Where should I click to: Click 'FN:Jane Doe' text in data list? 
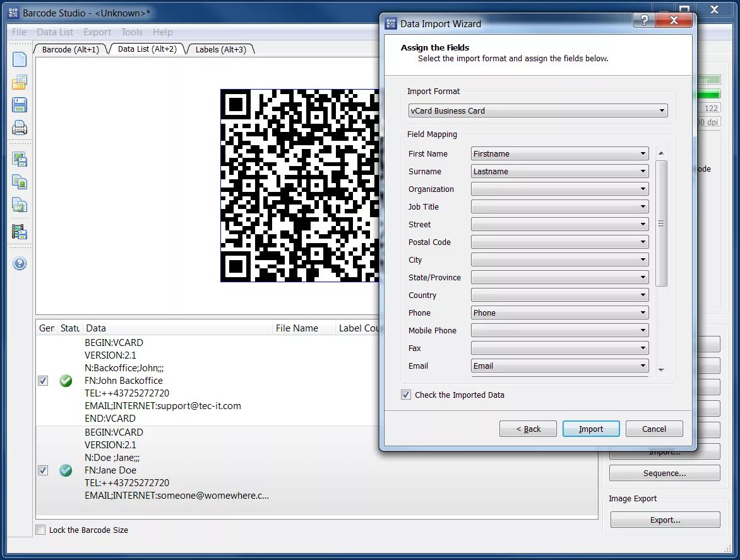[x=110, y=470]
